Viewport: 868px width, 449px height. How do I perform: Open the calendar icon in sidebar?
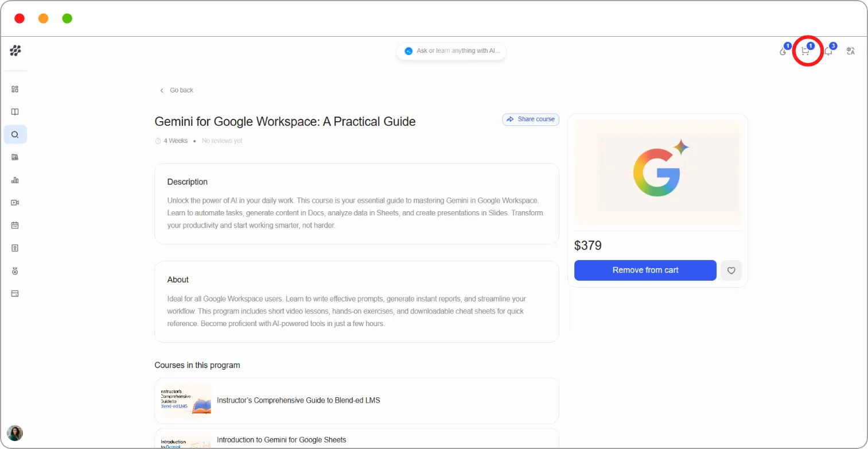click(x=15, y=225)
